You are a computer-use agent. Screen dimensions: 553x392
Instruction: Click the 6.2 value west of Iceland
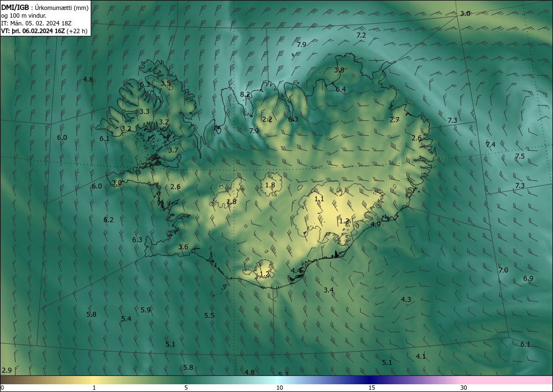pos(108,220)
